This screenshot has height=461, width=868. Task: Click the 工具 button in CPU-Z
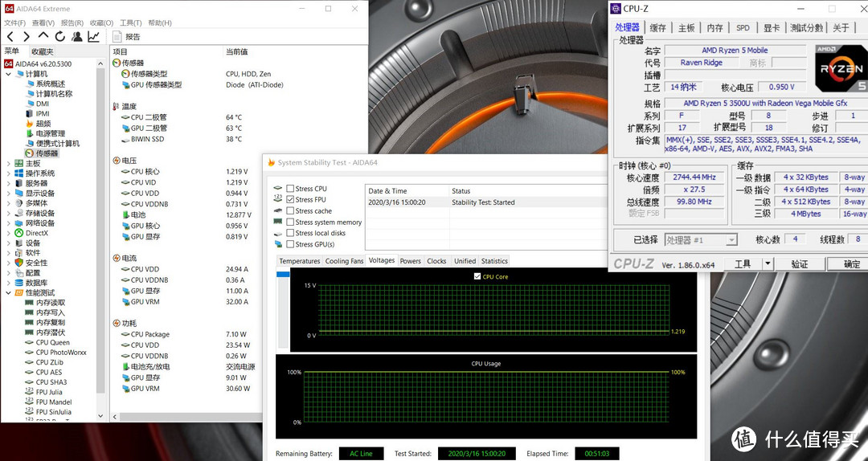coord(743,264)
